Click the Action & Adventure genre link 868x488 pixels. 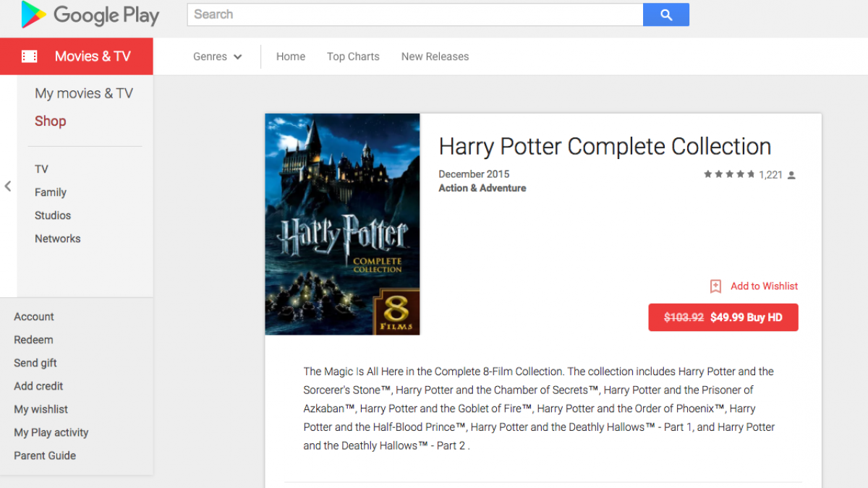point(482,188)
